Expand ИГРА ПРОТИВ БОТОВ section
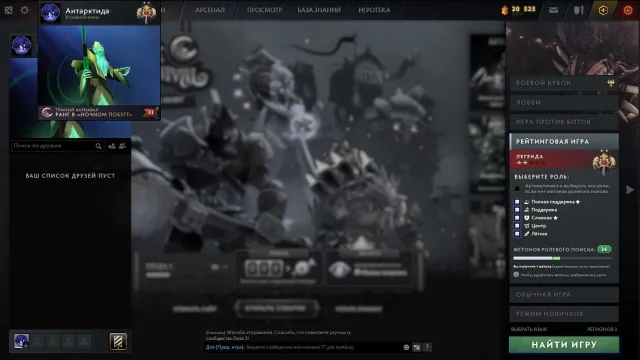Image resolution: width=640 pixels, height=360 pixels. click(564, 122)
